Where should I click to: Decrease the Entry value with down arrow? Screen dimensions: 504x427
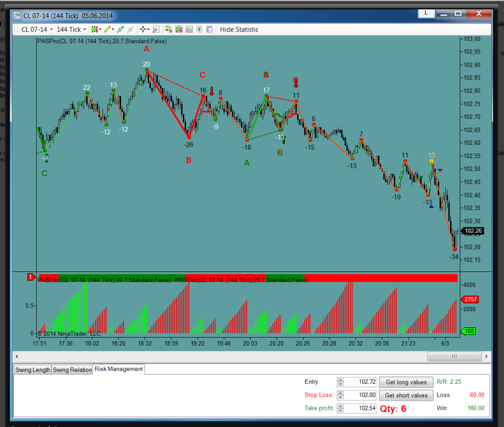(341, 384)
